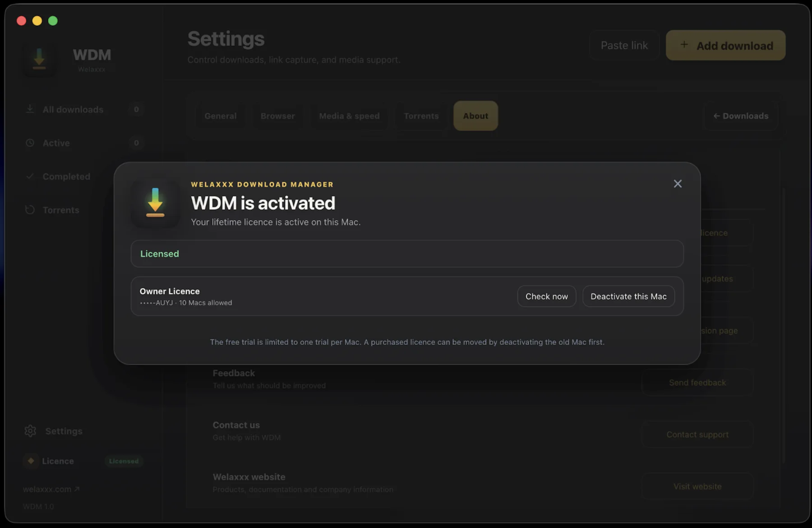Switch to the General tab
Viewport: 812px width, 528px height.
220,116
